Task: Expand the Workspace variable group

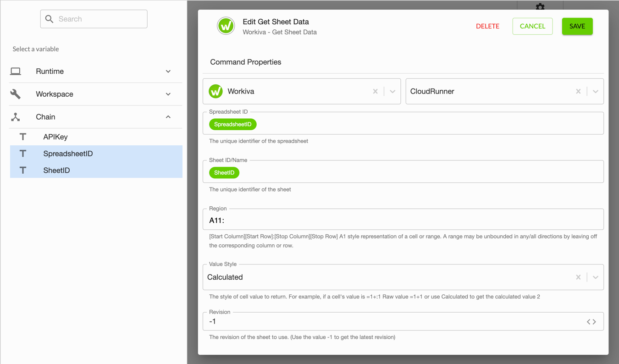Action: point(168,94)
